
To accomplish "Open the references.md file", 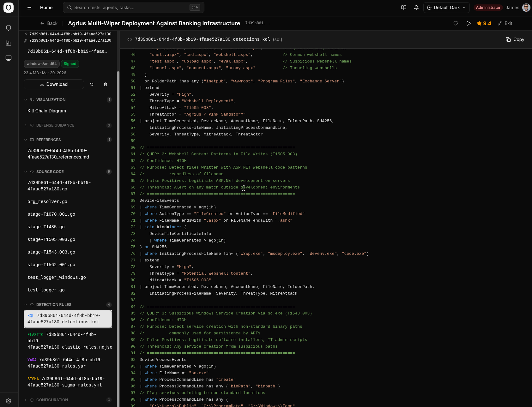I will point(68,154).
